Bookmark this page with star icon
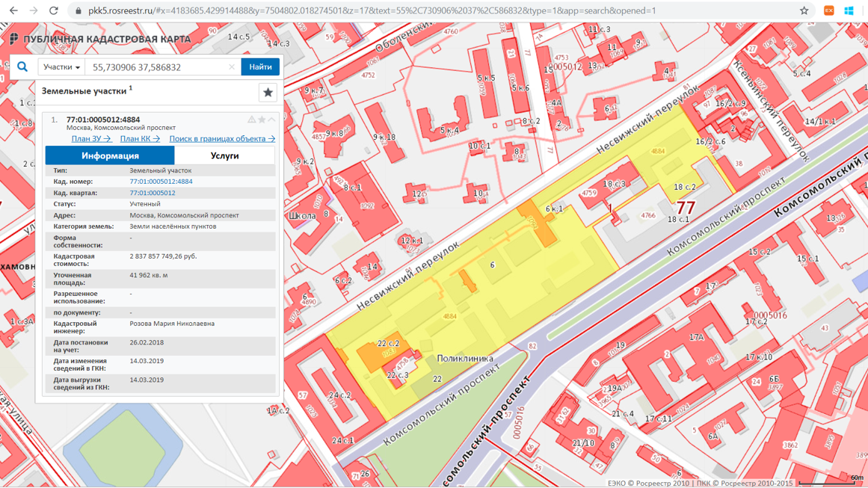This screenshot has width=868, height=488. 804,10
